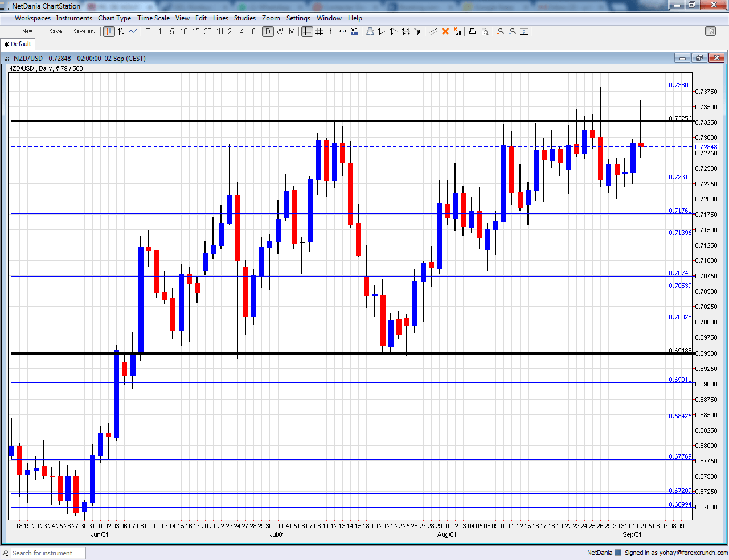This screenshot has width=729, height=560.
Task: Show volume with the vol icon
Action: click(x=354, y=31)
